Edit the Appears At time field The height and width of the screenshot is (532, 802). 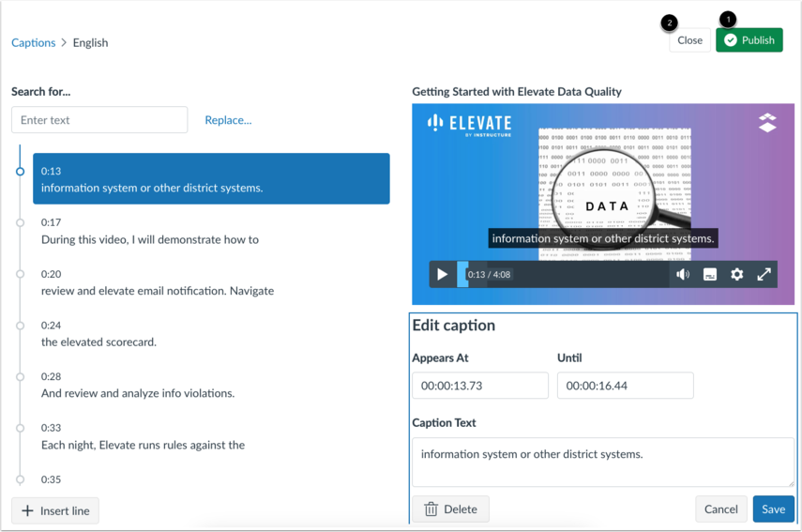pyautogui.click(x=480, y=386)
